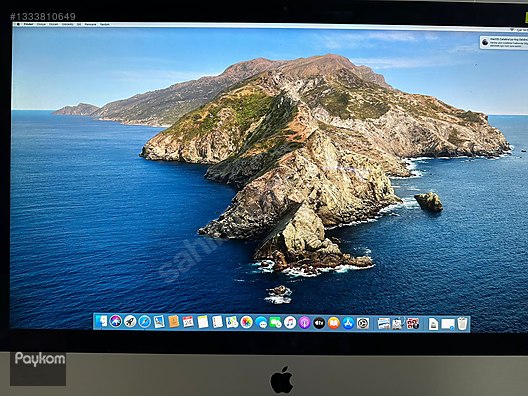This screenshot has width=528, height=396.
Task: Open Mail stamp icon in Dock
Action: (159, 322)
